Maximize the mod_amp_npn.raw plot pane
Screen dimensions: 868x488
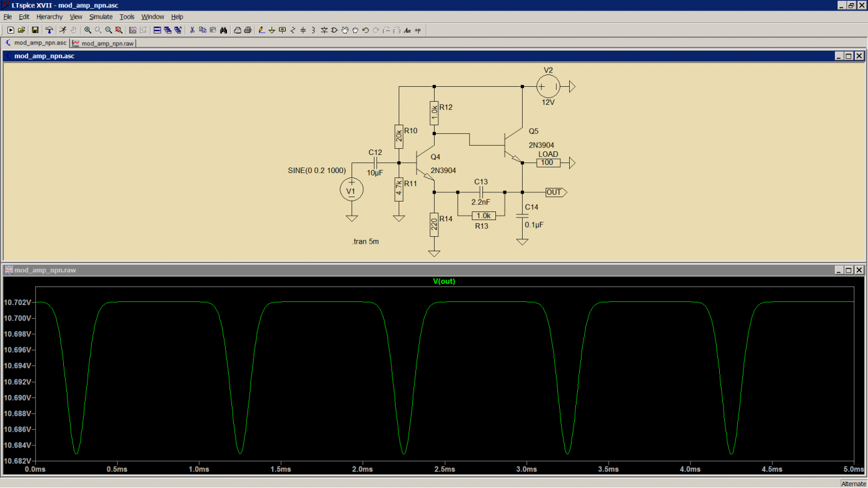tap(849, 270)
